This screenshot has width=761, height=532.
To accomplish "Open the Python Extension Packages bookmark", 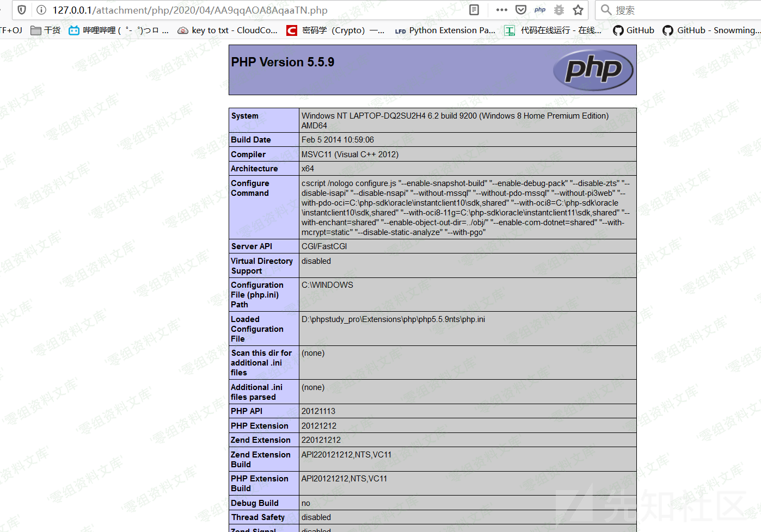I will [445, 30].
